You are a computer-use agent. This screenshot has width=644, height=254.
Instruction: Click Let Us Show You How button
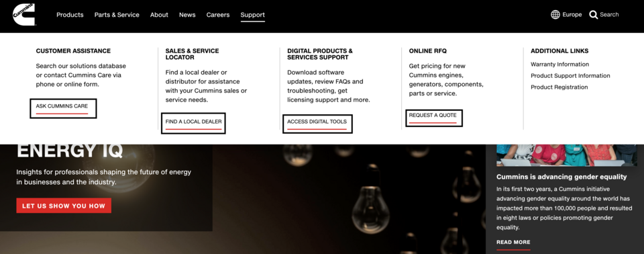(64, 206)
